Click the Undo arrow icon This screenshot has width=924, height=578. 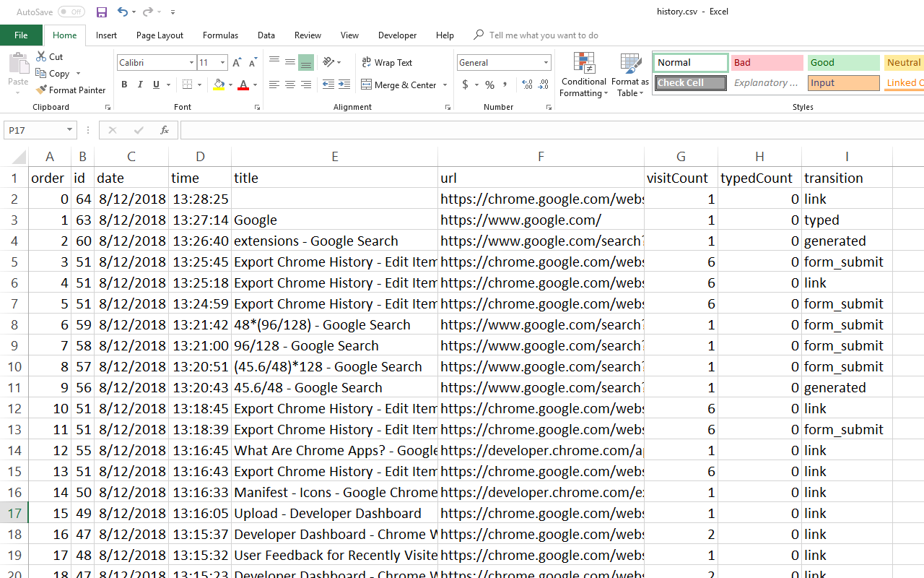coord(122,12)
